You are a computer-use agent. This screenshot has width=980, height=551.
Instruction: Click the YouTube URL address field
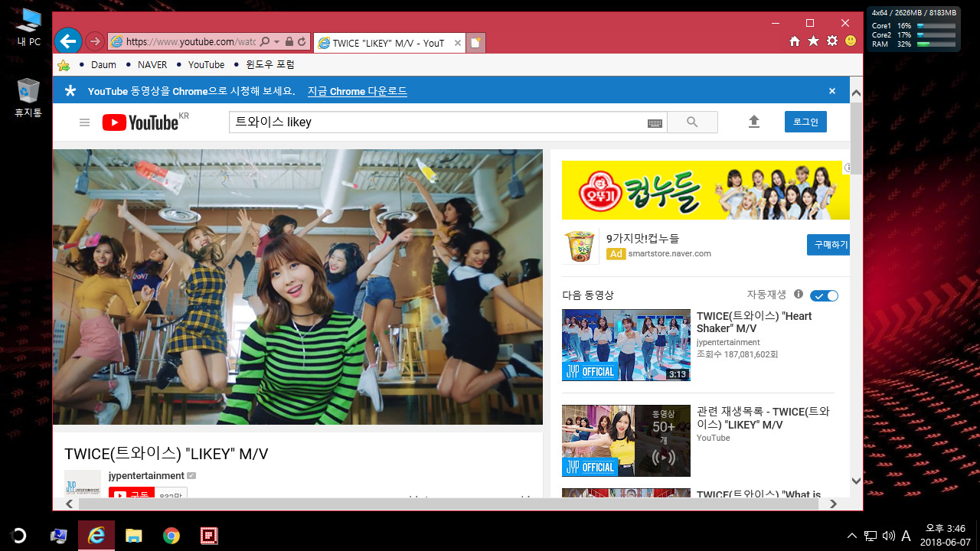[190, 42]
